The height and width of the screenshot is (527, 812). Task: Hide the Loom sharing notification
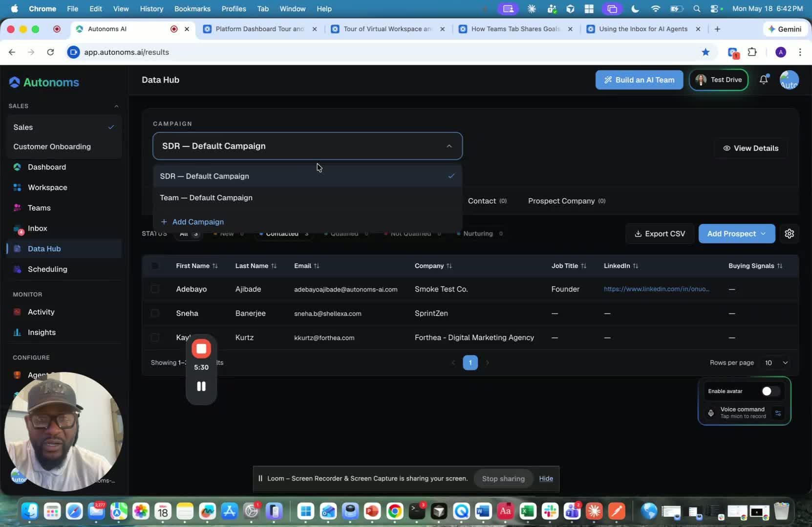[x=546, y=479]
